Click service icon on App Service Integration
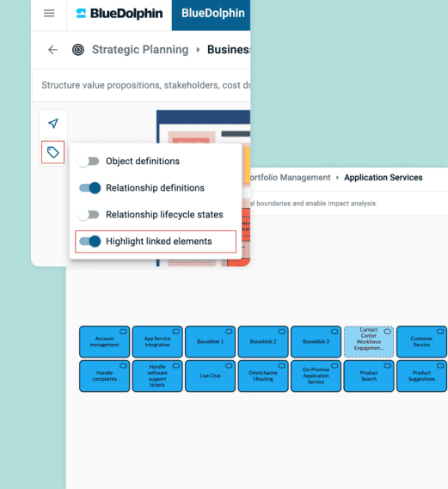 click(x=176, y=332)
